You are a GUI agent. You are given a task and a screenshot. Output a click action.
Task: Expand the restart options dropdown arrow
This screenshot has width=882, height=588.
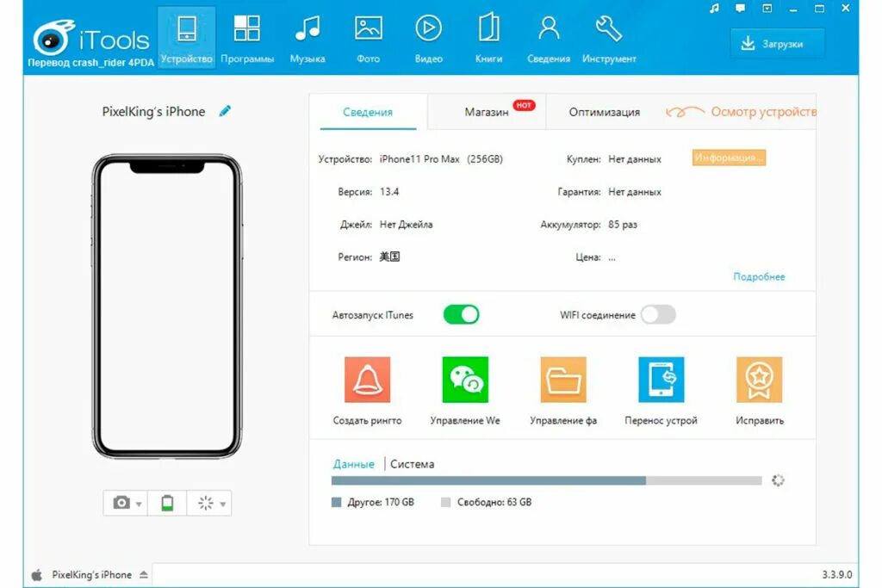click(x=223, y=504)
